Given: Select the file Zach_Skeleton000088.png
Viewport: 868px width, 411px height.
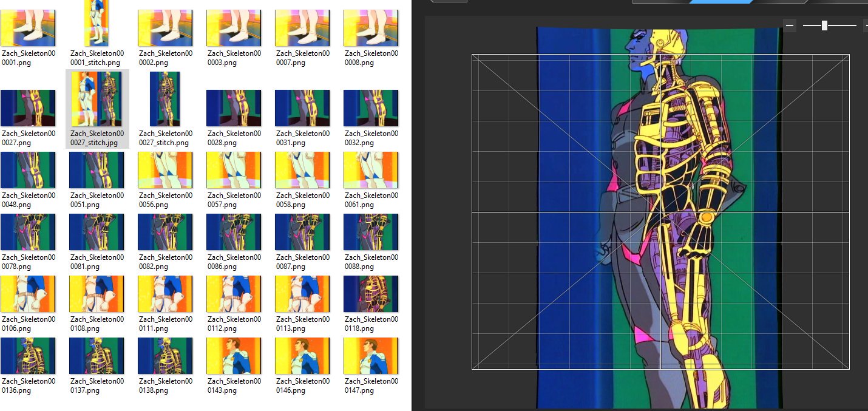Looking at the screenshot, I should (x=371, y=242).
